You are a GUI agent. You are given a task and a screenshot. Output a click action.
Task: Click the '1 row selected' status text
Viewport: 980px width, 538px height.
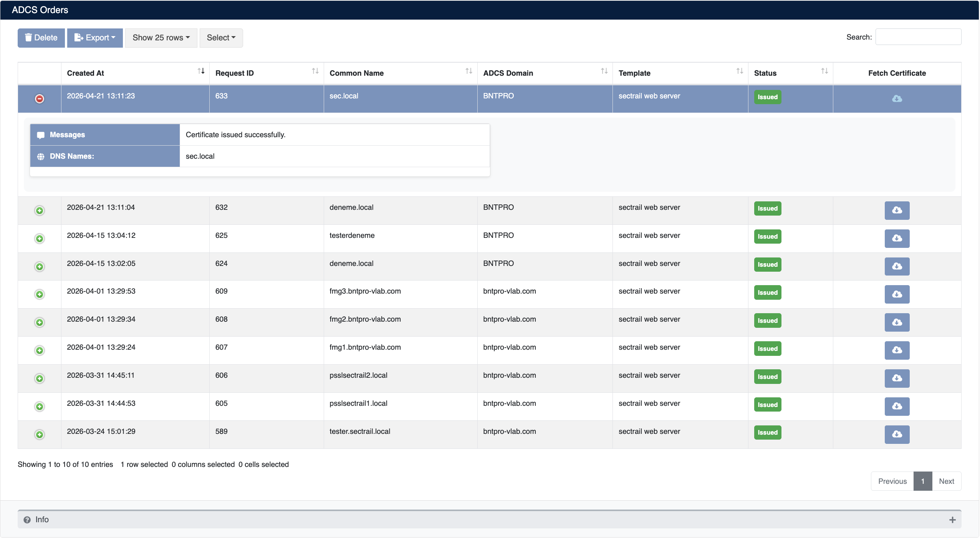(x=144, y=465)
